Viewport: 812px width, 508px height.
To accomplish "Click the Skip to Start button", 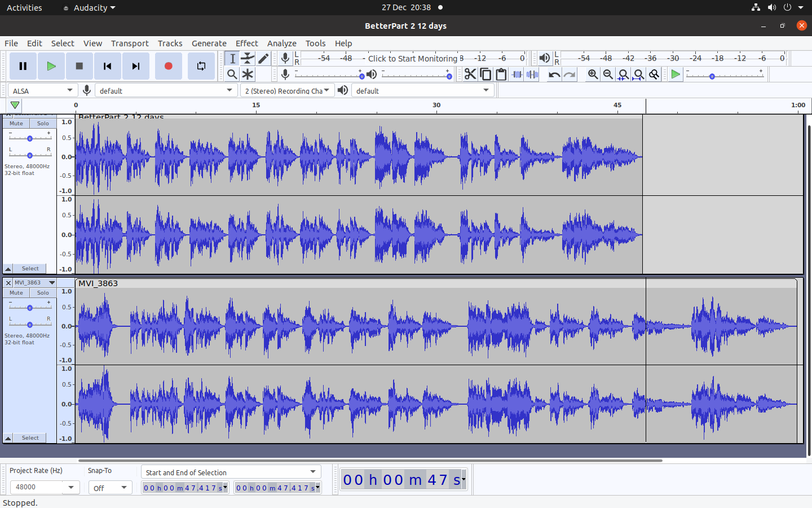I will tap(107, 66).
